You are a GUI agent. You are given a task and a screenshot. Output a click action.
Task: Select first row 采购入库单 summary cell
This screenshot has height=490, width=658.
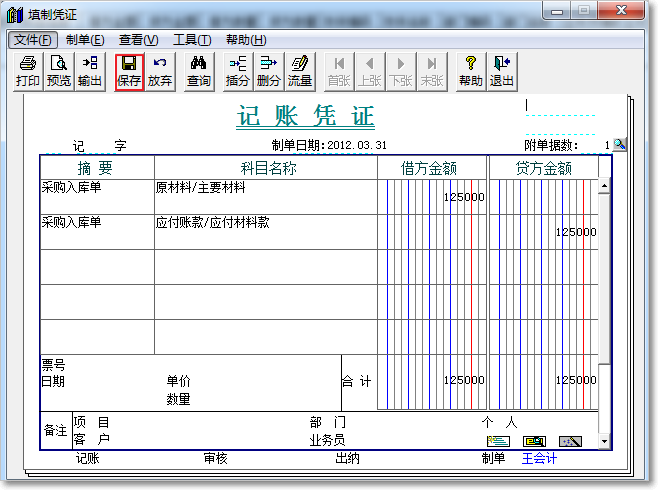pos(97,197)
